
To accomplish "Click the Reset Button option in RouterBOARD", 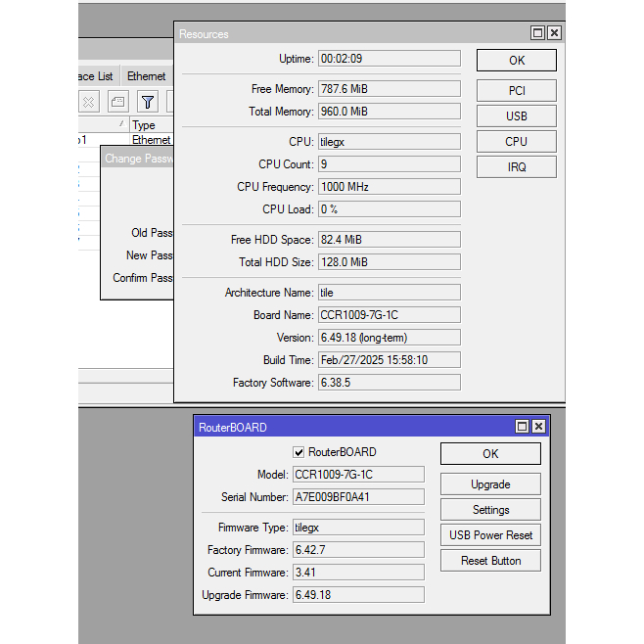I will 489,561.
